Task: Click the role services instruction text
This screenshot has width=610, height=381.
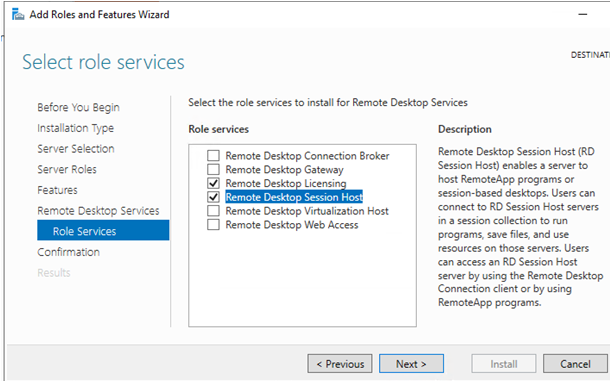Action: [328, 102]
